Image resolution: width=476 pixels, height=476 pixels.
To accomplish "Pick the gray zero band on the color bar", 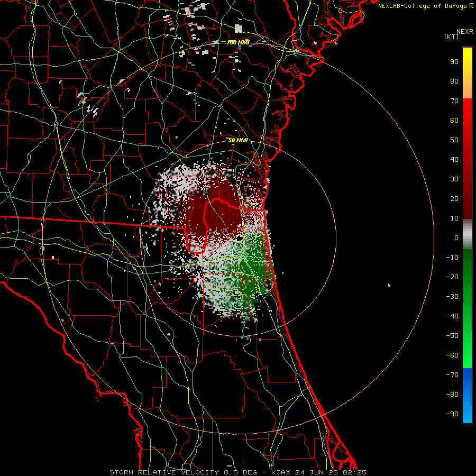I will [x=467, y=234].
